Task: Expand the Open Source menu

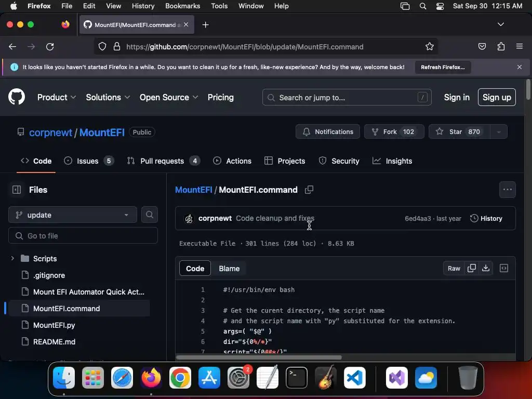Action: tap(169, 97)
